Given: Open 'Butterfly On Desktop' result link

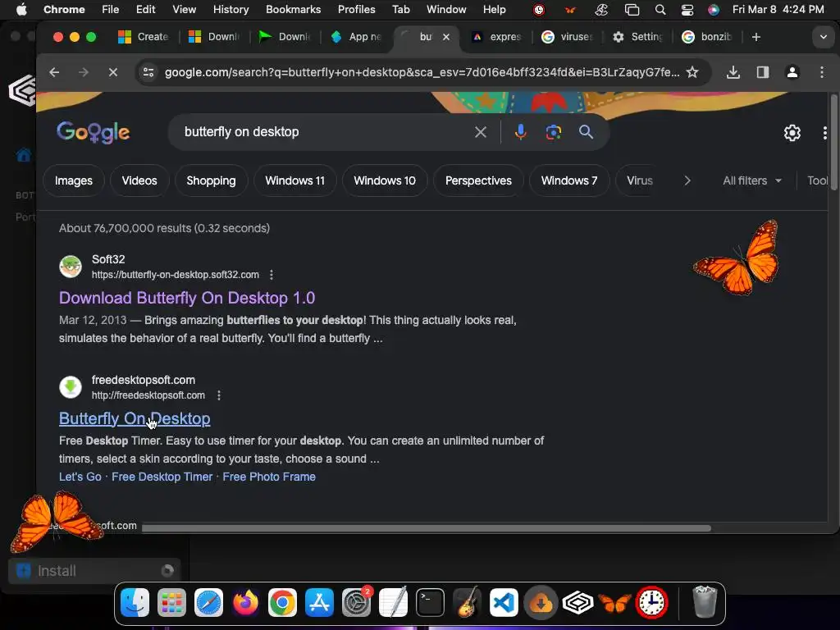Looking at the screenshot, I should [135, 418].
